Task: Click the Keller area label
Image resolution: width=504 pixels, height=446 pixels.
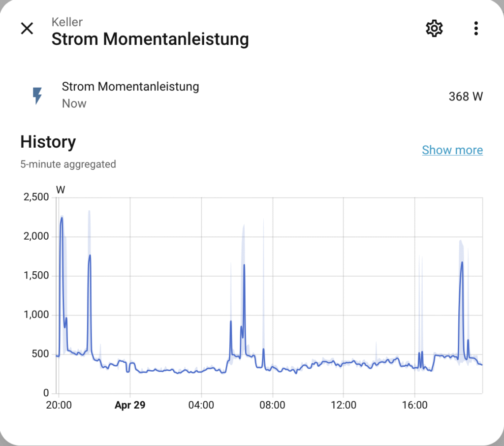Action: 67,22
